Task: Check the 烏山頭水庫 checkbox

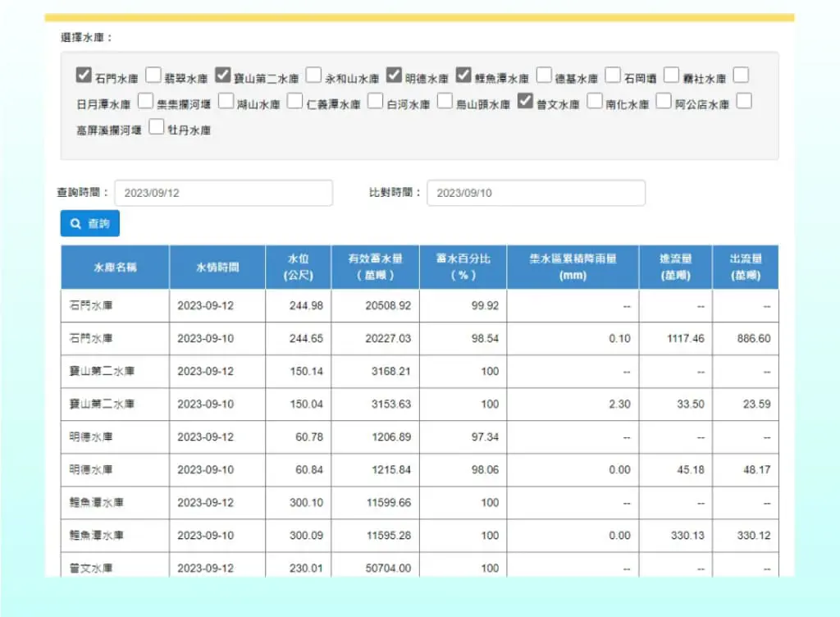Action: [x=445, y=101]
